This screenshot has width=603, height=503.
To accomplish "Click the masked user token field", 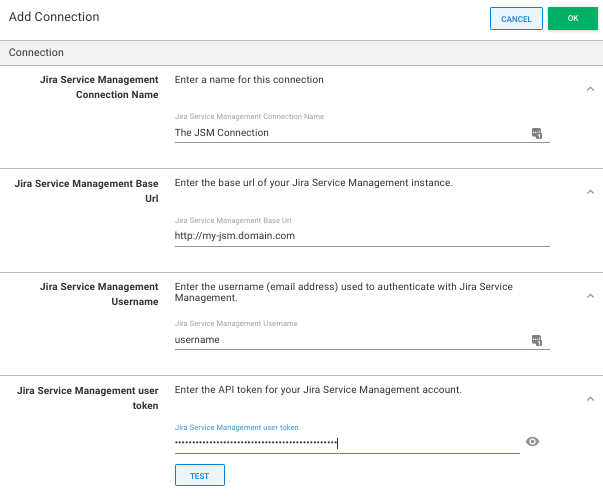I will [345, 443].
